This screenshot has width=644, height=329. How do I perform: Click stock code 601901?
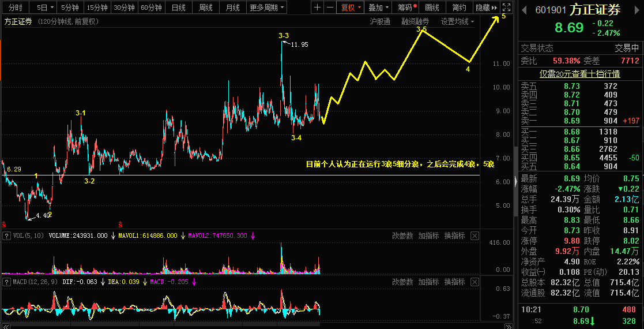pos(552,10)
